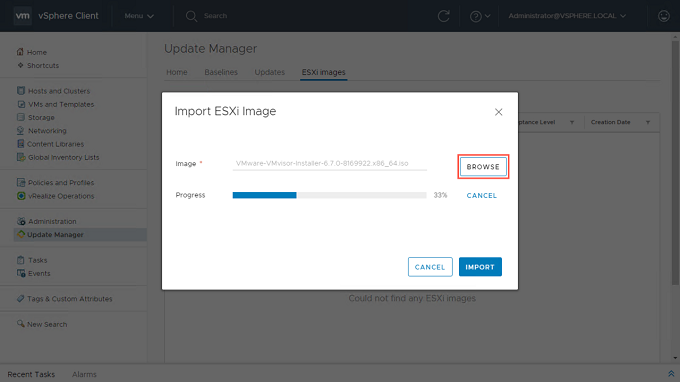Cancel the upload progress link
This screenshot has height=382, width=680.
tap(481, 196)
